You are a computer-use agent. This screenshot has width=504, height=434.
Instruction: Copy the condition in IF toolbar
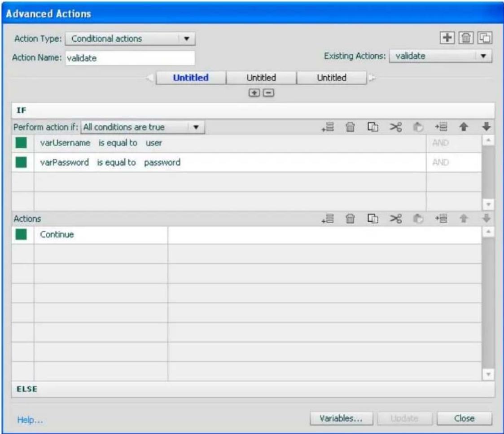click(373, 127)
